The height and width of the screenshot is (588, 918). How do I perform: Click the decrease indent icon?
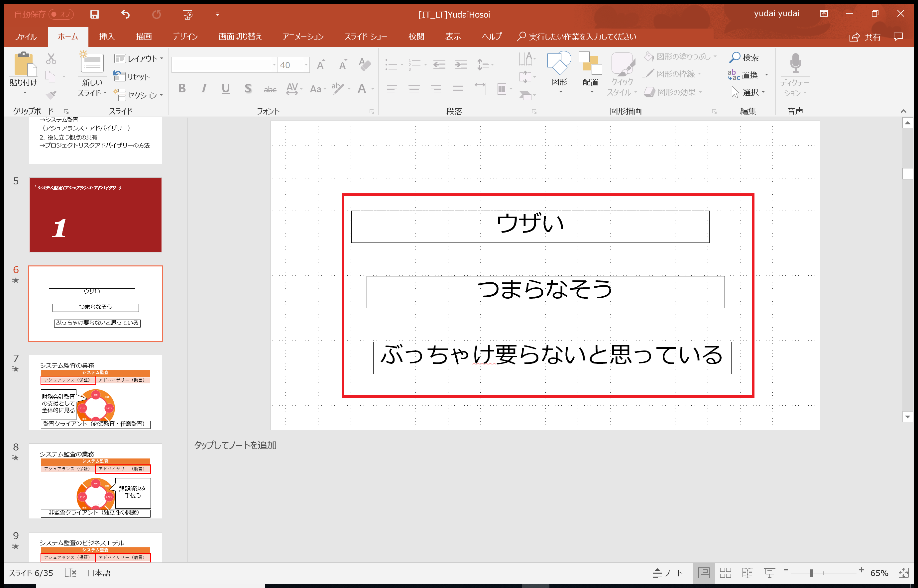click(439, 64)
